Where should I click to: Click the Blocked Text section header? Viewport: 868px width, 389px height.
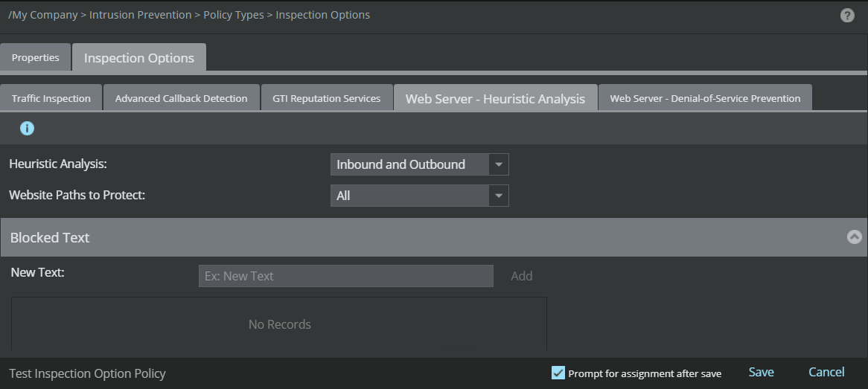coord(434,237)
